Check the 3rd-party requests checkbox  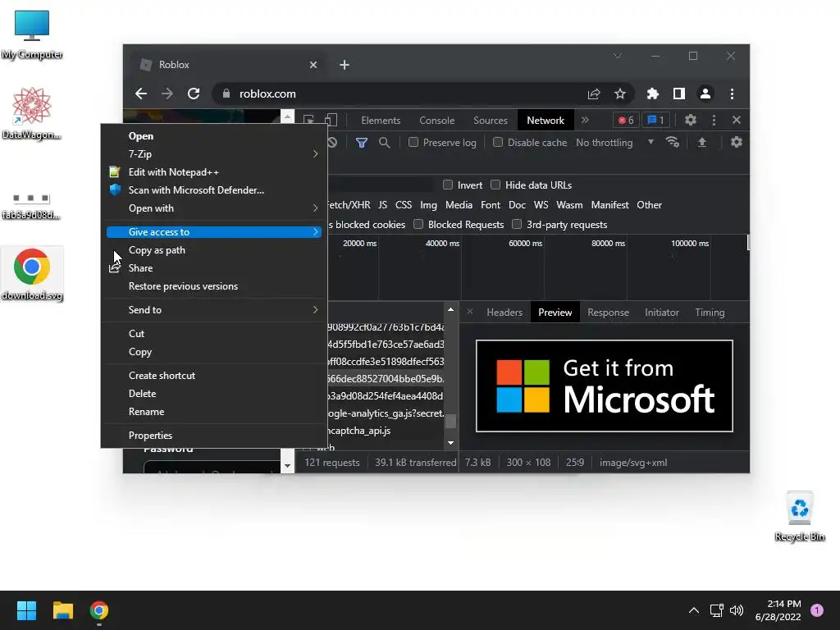[517, 224]
